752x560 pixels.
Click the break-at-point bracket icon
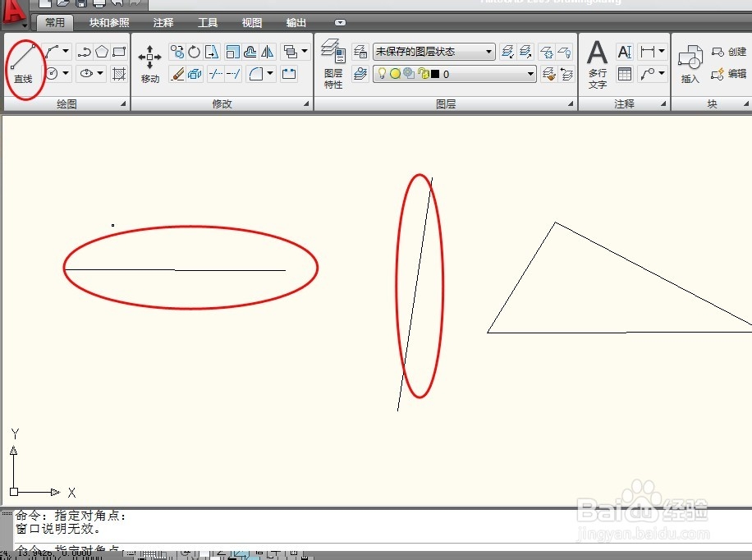288,74
